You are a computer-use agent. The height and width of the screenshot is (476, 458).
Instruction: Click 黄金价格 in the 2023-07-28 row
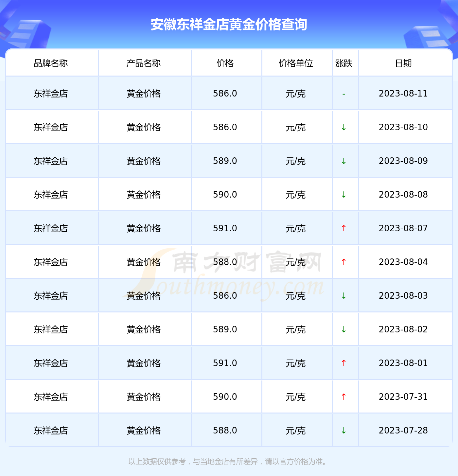pyautogui.click(x=144, y=431)
